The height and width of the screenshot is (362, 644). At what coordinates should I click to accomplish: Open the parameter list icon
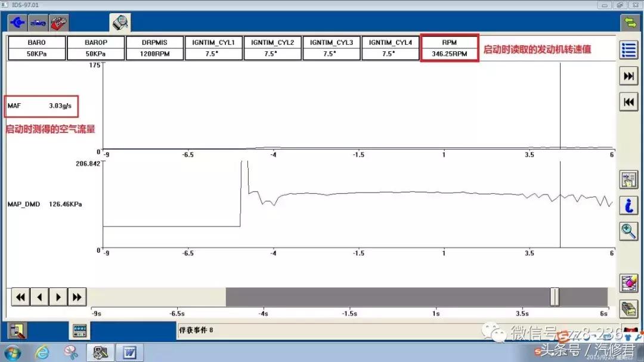(x=629, y=50)
